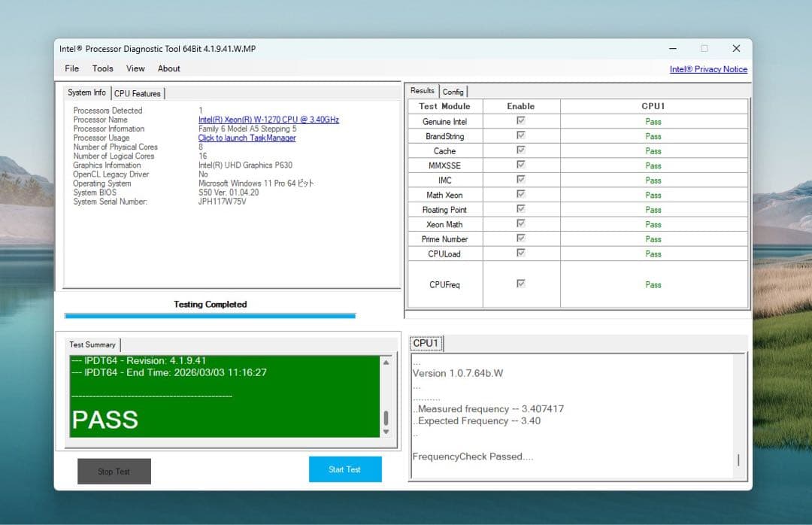Click the Family 6 Model A5 Stepping 5 value

(247, 129)
